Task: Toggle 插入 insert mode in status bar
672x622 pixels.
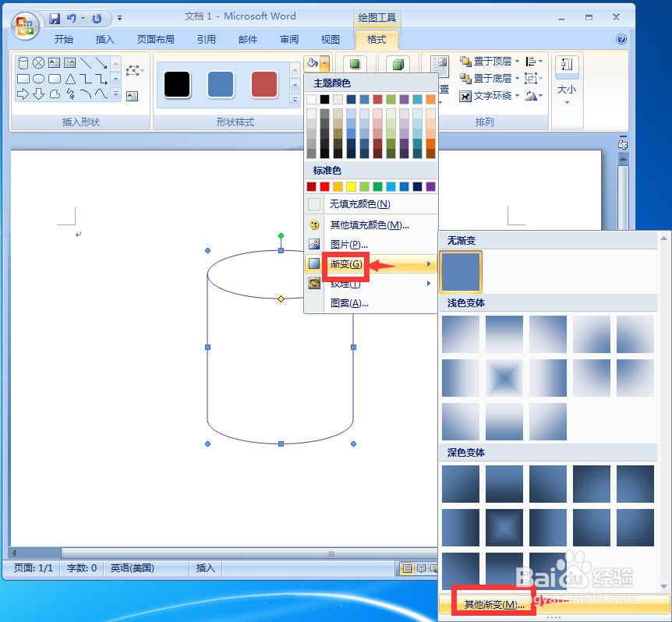Action: (205, 568)
